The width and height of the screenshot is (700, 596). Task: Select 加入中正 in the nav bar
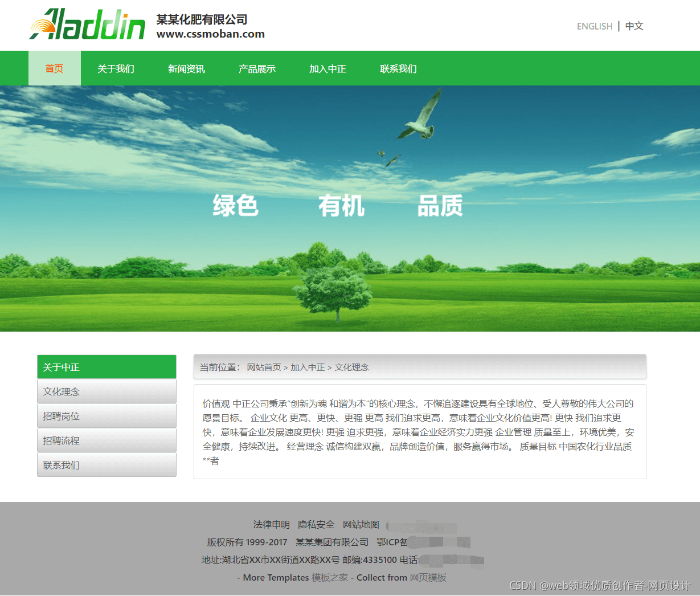pyautogui.click(x=328, y=68)
